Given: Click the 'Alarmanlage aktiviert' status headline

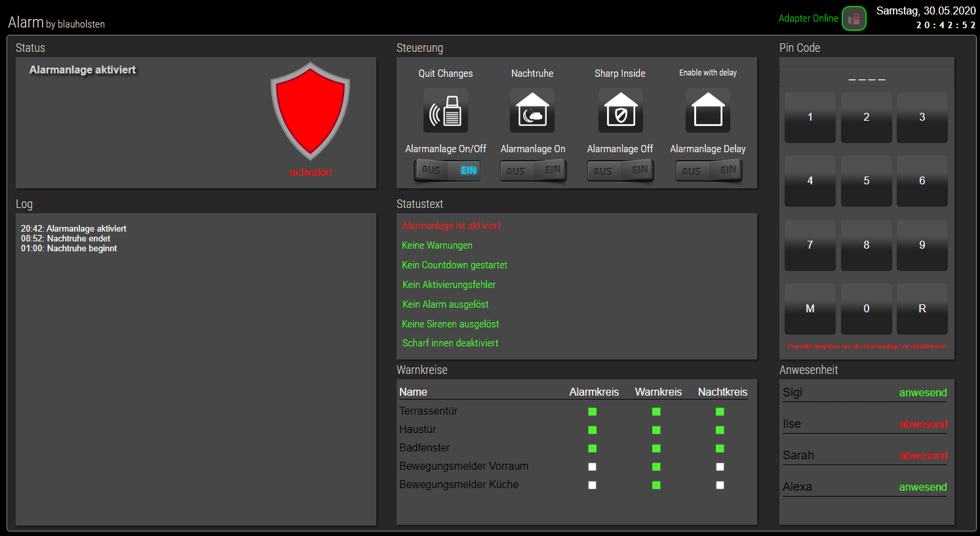Looking at the screenshot, I should tap(83, 70).
